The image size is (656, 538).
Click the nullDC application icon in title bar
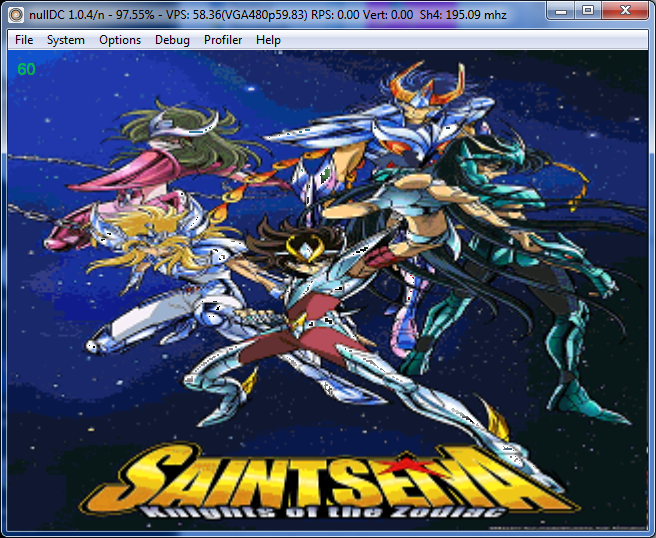16,15
